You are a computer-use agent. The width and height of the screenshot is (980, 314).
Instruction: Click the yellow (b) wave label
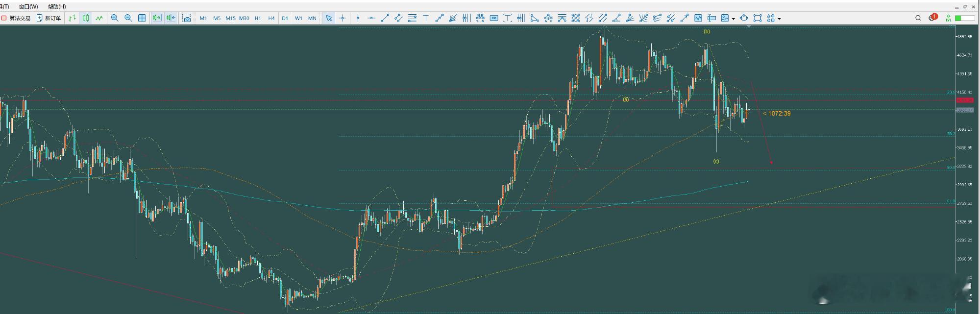pos(707,31)
